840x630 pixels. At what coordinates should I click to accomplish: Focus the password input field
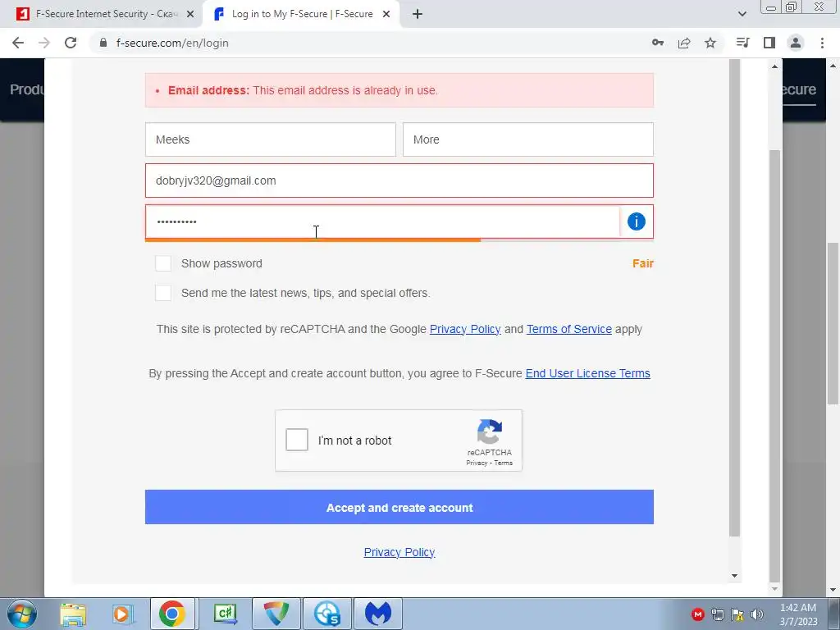pos(382,221)
